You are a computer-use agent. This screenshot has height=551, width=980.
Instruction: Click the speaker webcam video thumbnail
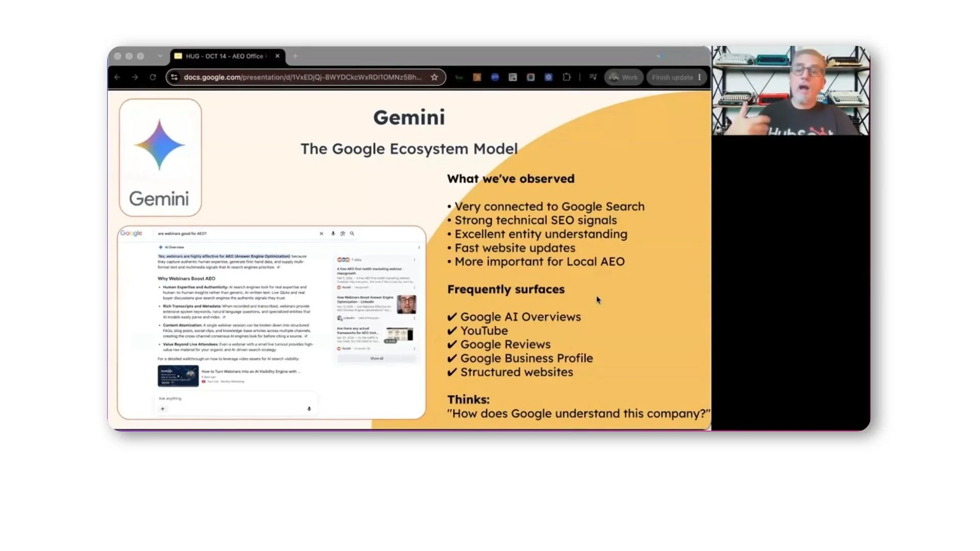click(x=791, y=91)
